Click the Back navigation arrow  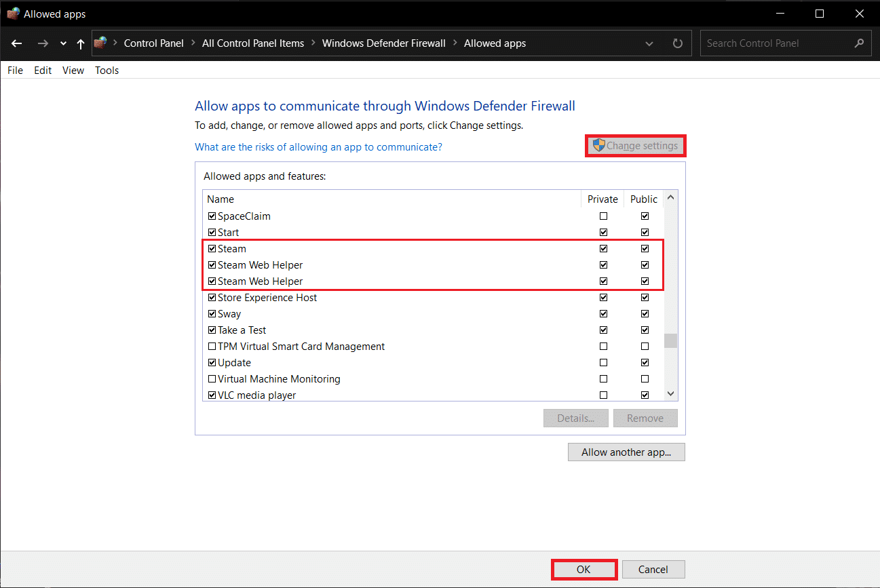[x=17, y=43]
